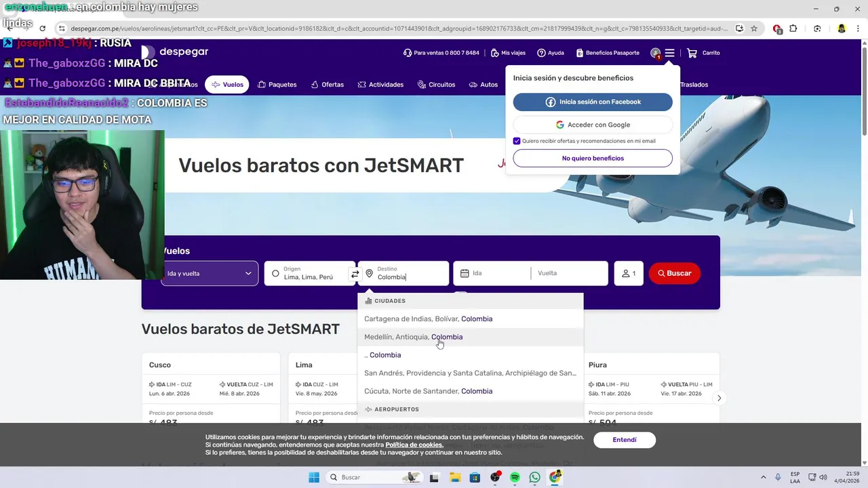This screenshot has width=868, height=488.
Task: Click the Ida departure date field
Action: pos(492,273)
